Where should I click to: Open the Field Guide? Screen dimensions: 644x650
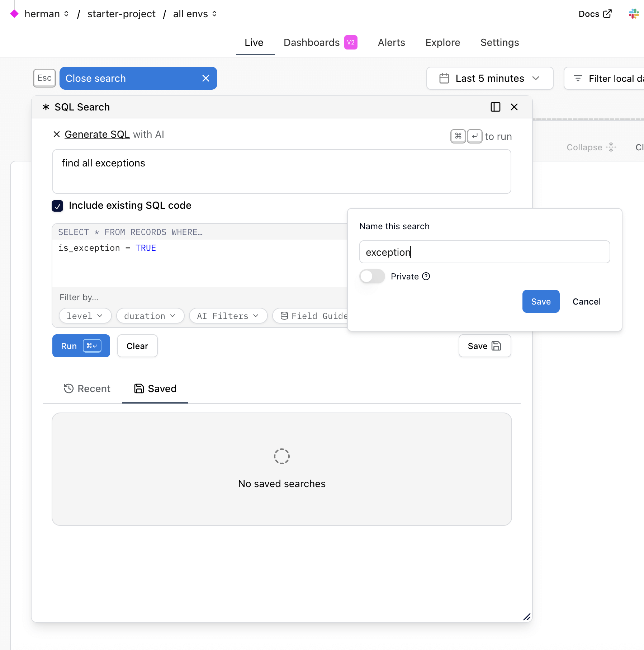(x=315, y=316)
